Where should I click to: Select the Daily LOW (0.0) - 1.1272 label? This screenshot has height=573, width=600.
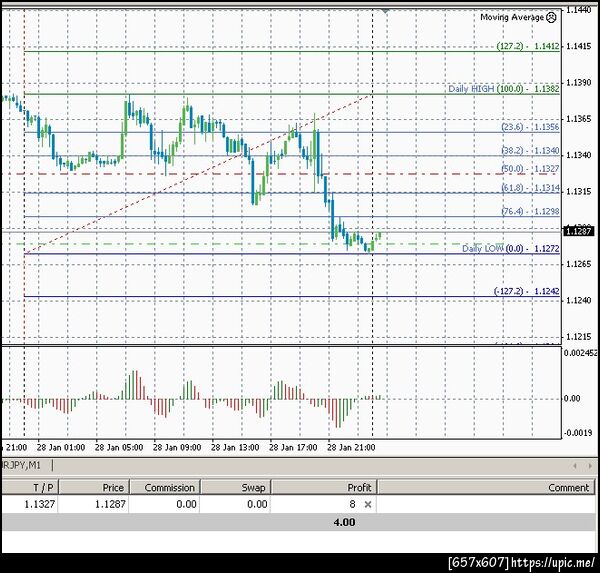pos(511,249)
